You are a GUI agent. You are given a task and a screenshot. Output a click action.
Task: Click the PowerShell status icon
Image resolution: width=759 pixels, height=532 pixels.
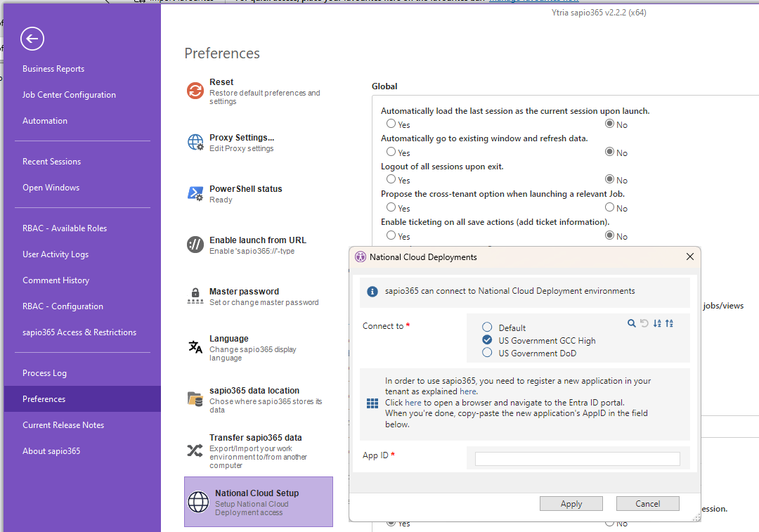(x=195, y=193)
